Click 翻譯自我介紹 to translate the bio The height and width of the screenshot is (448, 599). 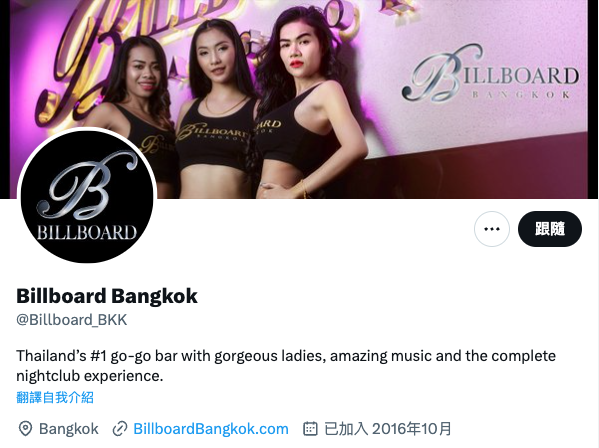(55, 397)
